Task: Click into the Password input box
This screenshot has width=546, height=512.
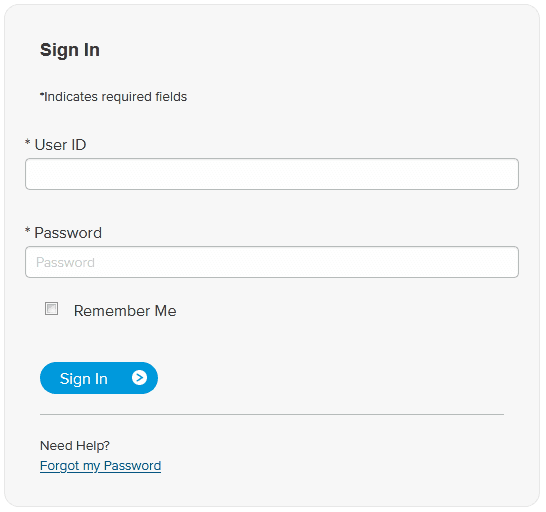Action: pos(272,262)
